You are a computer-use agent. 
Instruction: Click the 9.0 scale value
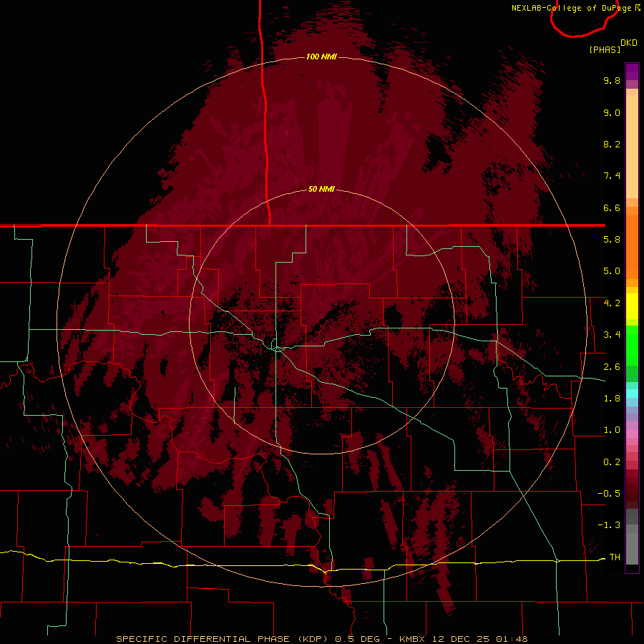[612, 112]
